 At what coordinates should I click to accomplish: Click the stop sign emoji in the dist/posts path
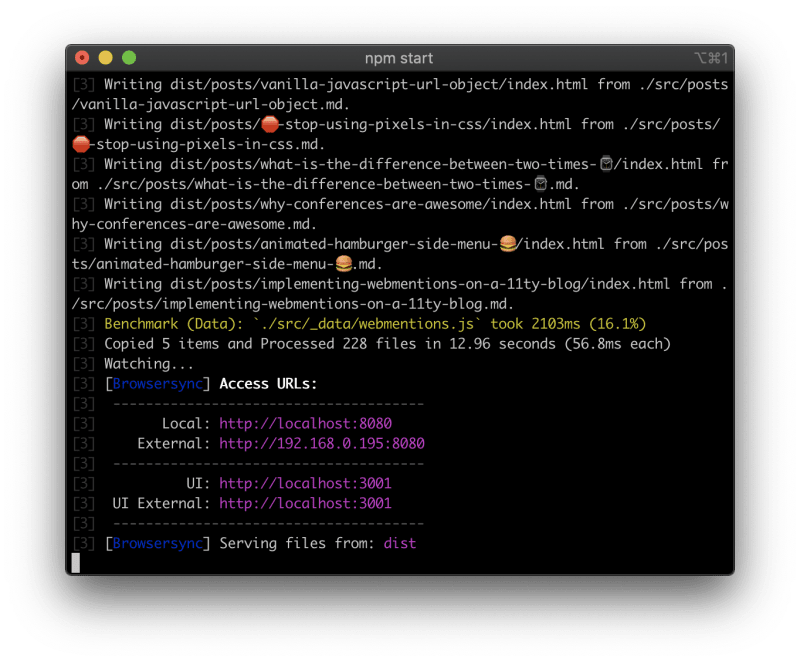click(270, 124)
